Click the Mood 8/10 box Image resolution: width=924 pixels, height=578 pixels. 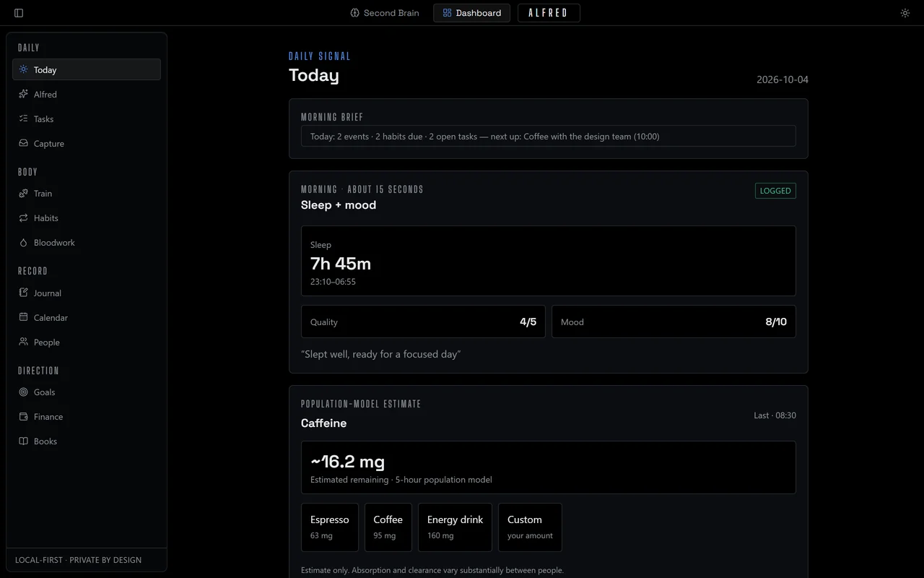pos(674,322)
